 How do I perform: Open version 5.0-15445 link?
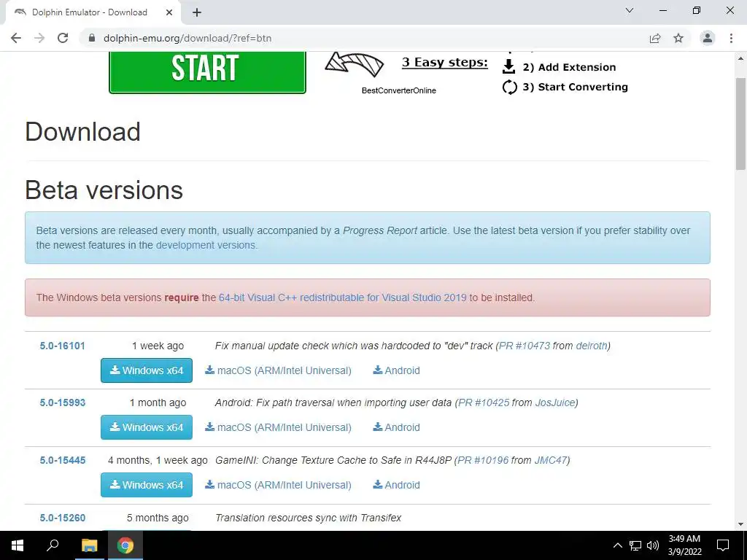click(63, 460)
